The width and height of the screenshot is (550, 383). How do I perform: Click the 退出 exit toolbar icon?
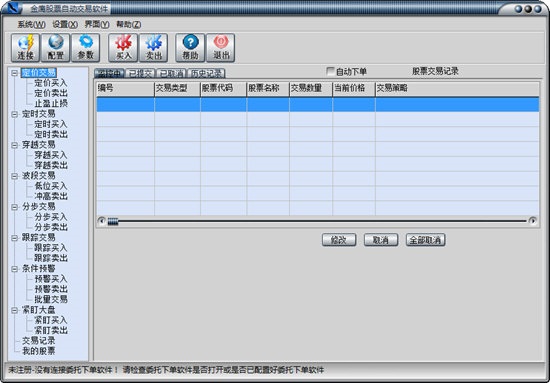[221, 48]
